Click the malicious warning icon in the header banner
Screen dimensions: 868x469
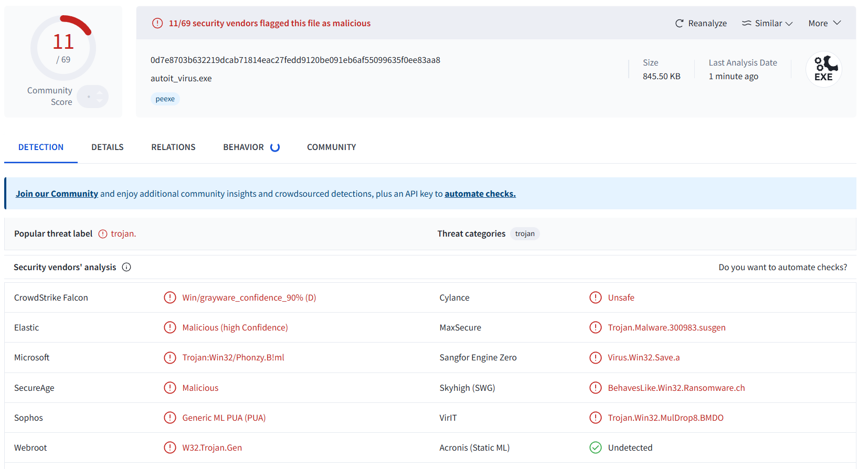click(157, 23)
